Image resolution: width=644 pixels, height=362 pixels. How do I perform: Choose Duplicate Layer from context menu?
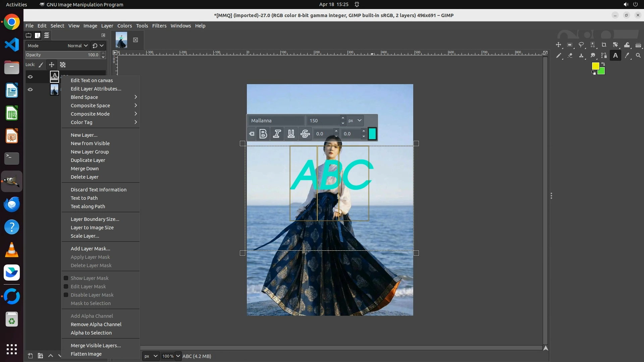[x=88, y=160]
